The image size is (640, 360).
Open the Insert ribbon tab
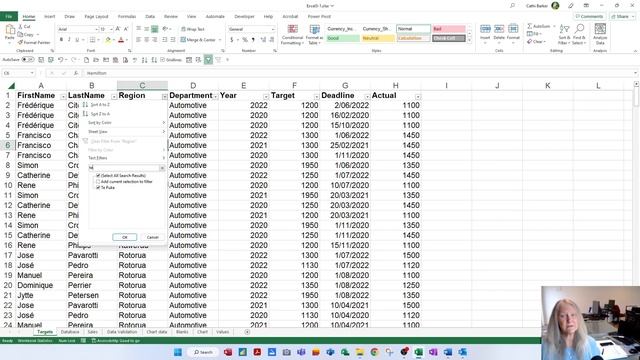pyautogui.click(x=49, y=16)
